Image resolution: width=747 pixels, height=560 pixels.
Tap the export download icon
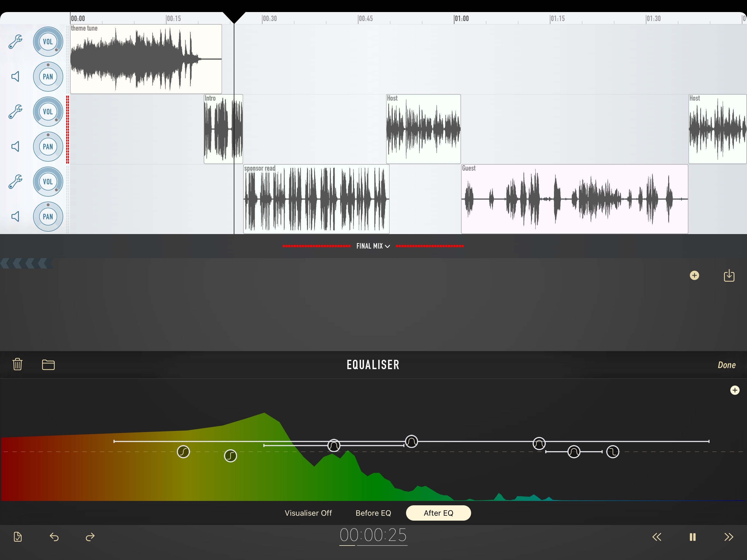(x=729, y=275)
